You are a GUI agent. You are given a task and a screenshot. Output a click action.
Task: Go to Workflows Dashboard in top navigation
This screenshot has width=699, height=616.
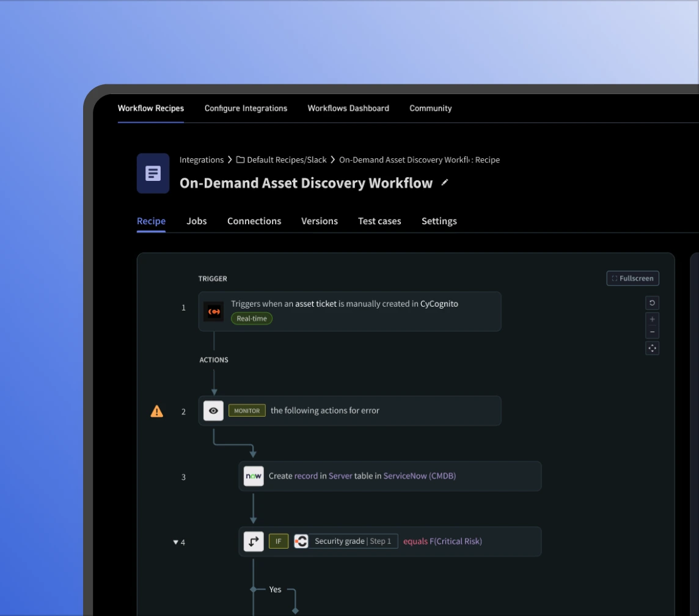point(348,108)
